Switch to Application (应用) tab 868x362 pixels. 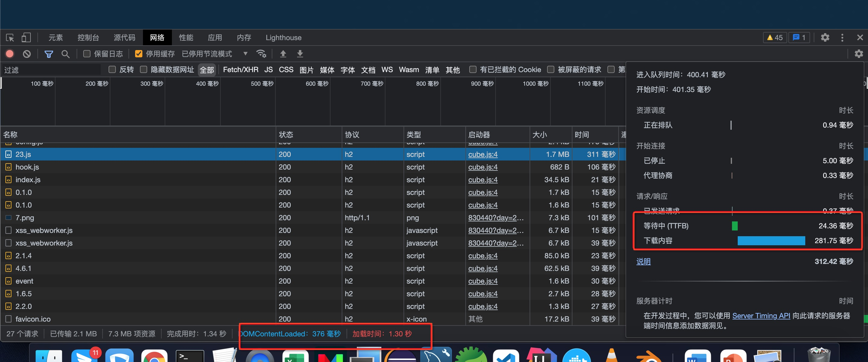pos(215,37)
